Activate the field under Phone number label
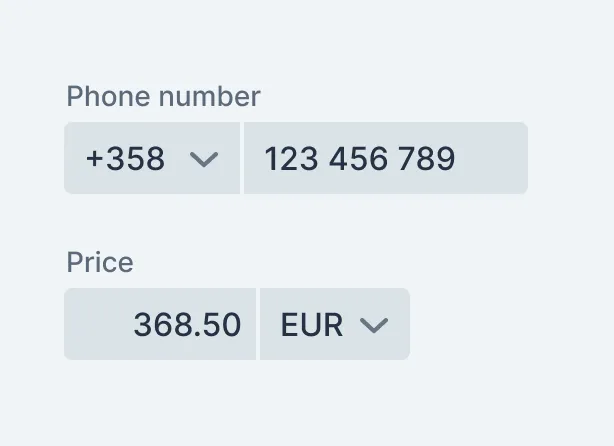Image resolution: width=614 pixels, height=446 pixels. coord(385,159)
